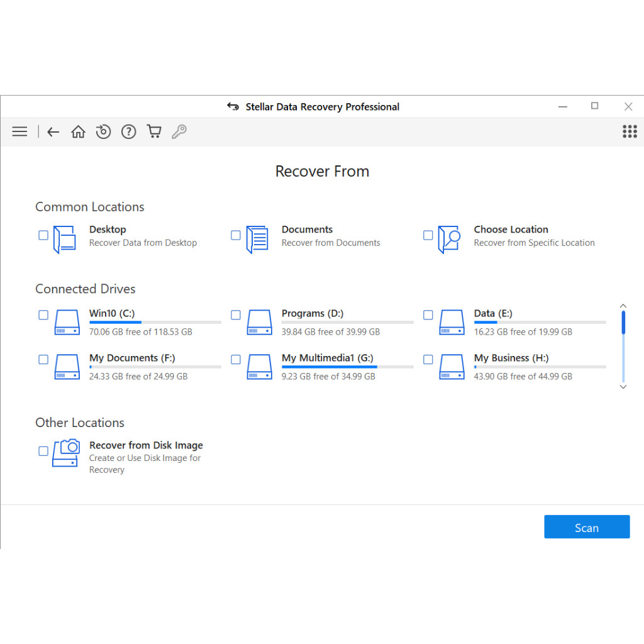The image size is (644, 644).
Task: Click the shopping cart buy icon
Action: 154,131
